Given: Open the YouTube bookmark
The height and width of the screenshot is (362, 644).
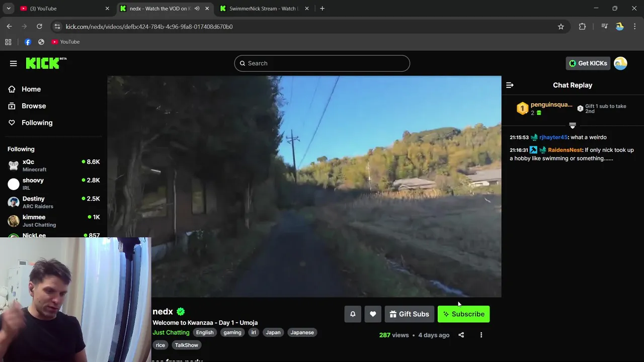Looking at the screenshot, I should pyautogui.click(x=65, y=42).
